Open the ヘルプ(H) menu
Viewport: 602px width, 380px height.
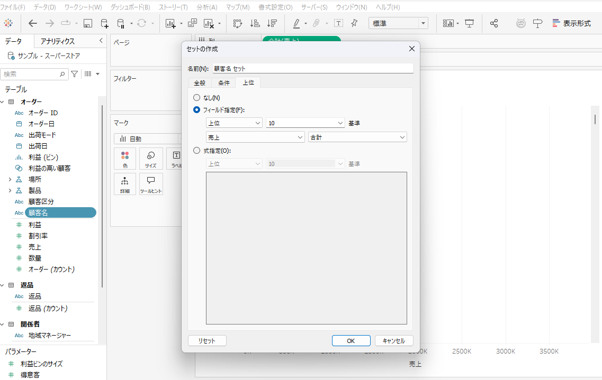(388, 7)
